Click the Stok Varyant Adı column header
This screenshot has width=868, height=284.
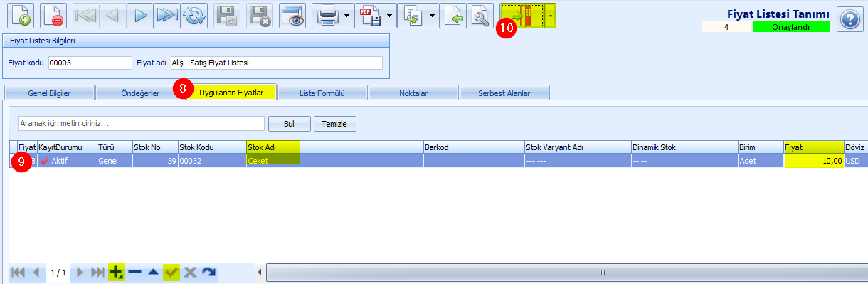tap(577, 147)
